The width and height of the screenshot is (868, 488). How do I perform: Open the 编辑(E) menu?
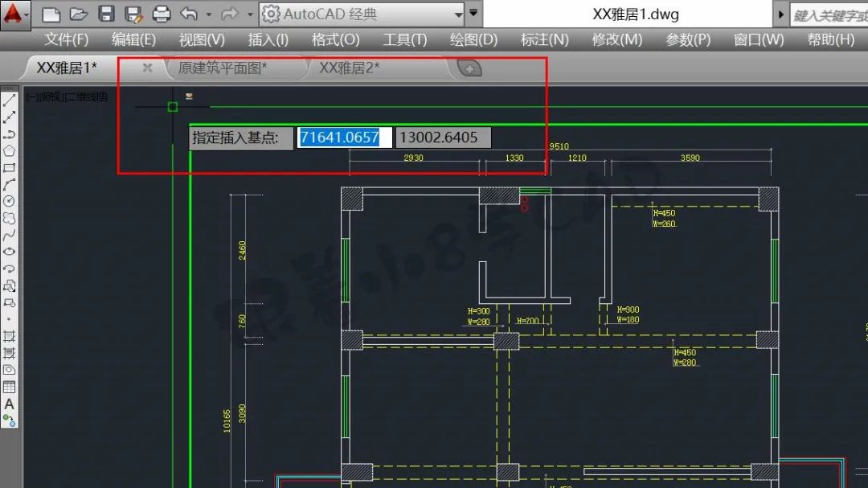click(x=133, y=39)
